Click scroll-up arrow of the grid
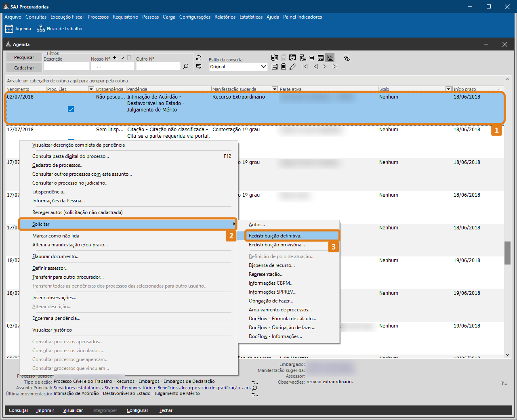Viewport: 517px width, 420px height. pyautogui.click(x=508, y=79)
